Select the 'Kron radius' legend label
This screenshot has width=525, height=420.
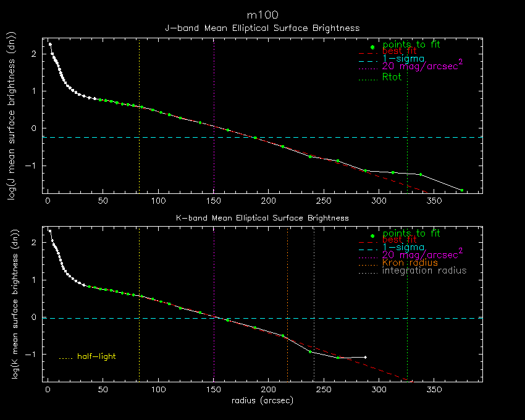(x=409, y=263)
